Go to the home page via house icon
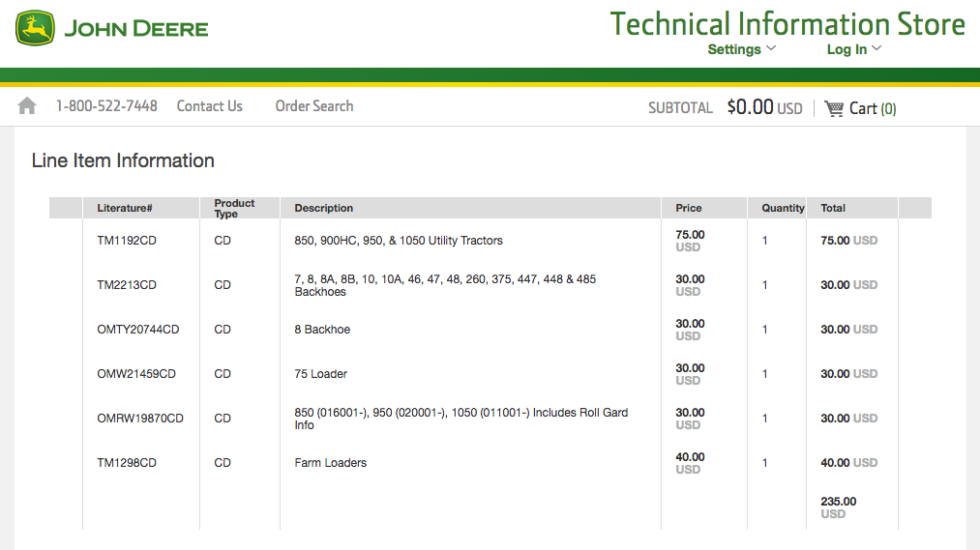980x550 pixels. pyautogui.click(x=27, y=105)
